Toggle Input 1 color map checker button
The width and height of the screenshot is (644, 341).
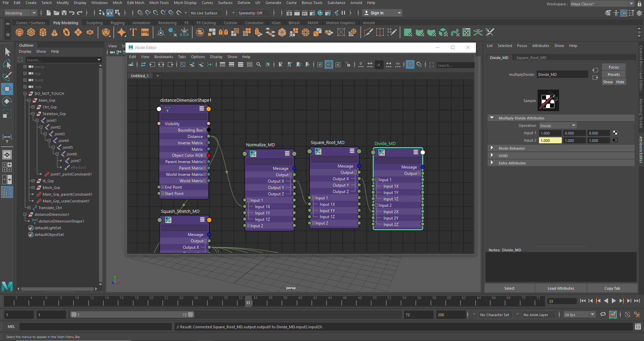point(615,133)
